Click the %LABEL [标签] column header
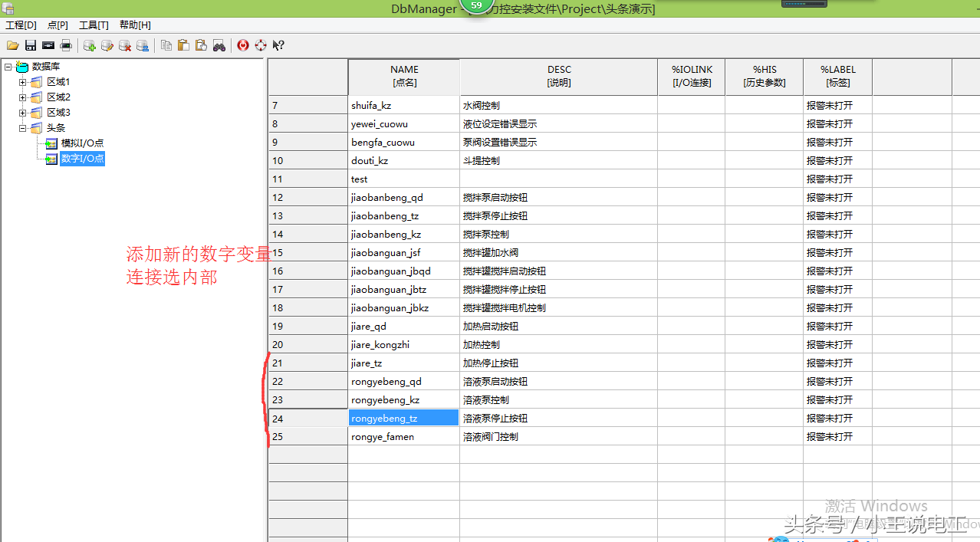This screenshot has width=980, height=542. coord(838,77)
